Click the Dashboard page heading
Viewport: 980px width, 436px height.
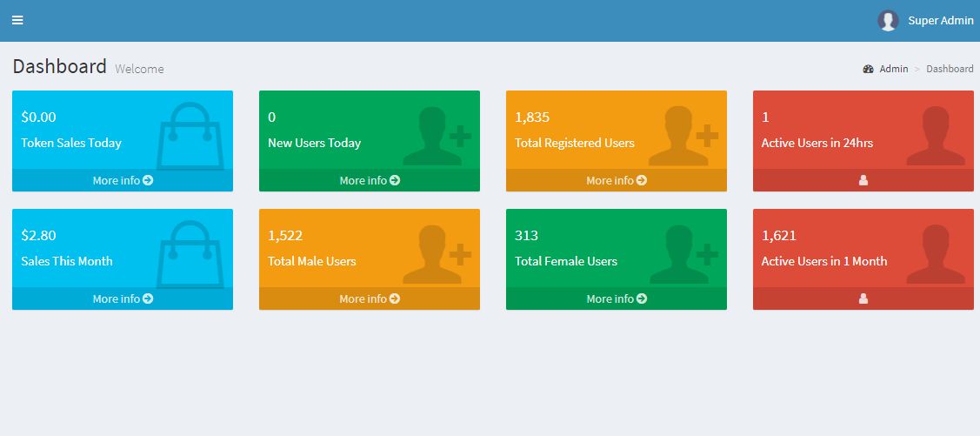pyautogui.click(x=59, y=66)
